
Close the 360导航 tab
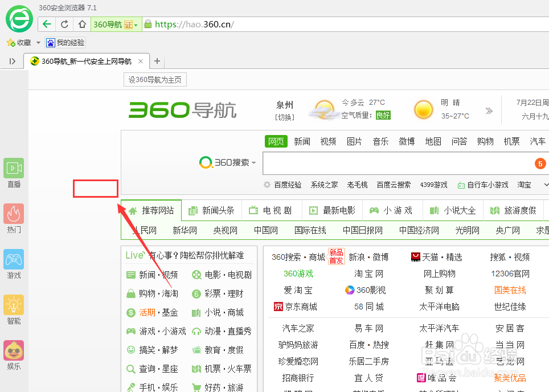coord(141,62)
